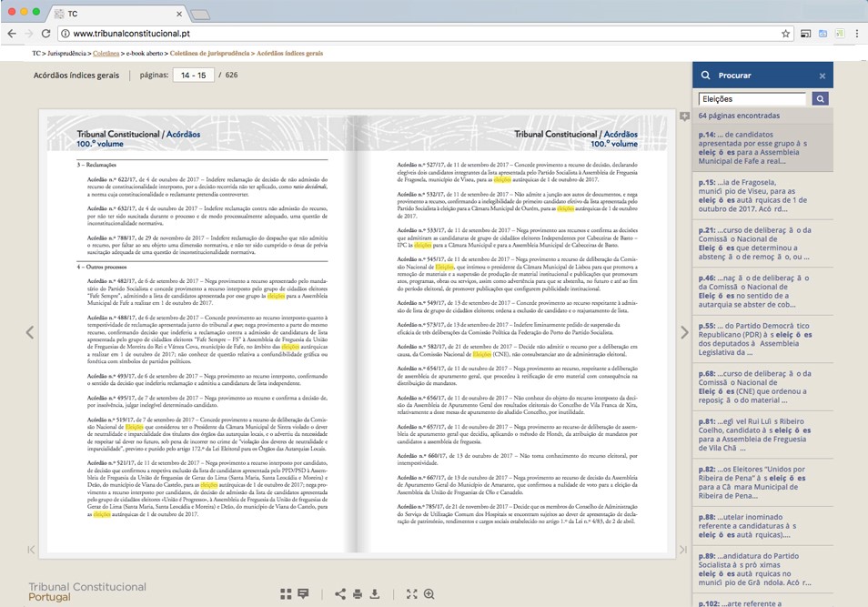Bookmark this page with the star icon
Viewport: 868px width, 607px height.
785,34
